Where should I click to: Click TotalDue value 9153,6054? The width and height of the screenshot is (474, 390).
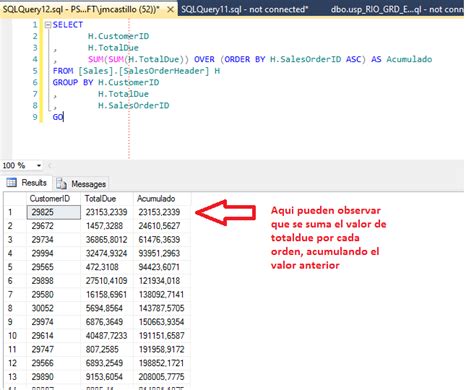tap(107, 377)
